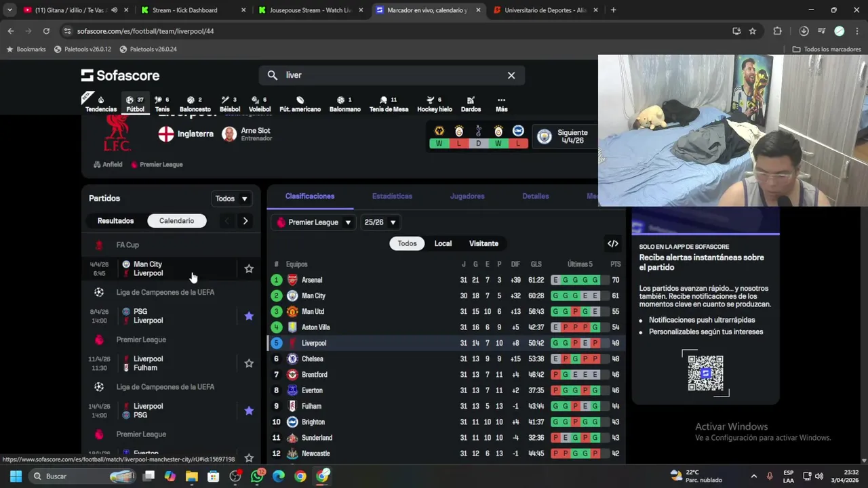Open File Explorer from the taskbar
The image size is (868, 488).
tap(192, 476)
